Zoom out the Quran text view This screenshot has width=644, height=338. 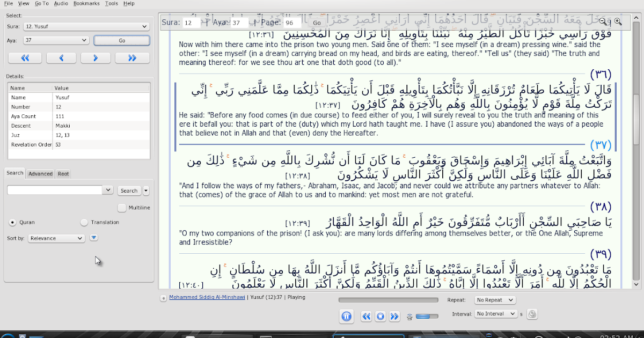[603, 21]
